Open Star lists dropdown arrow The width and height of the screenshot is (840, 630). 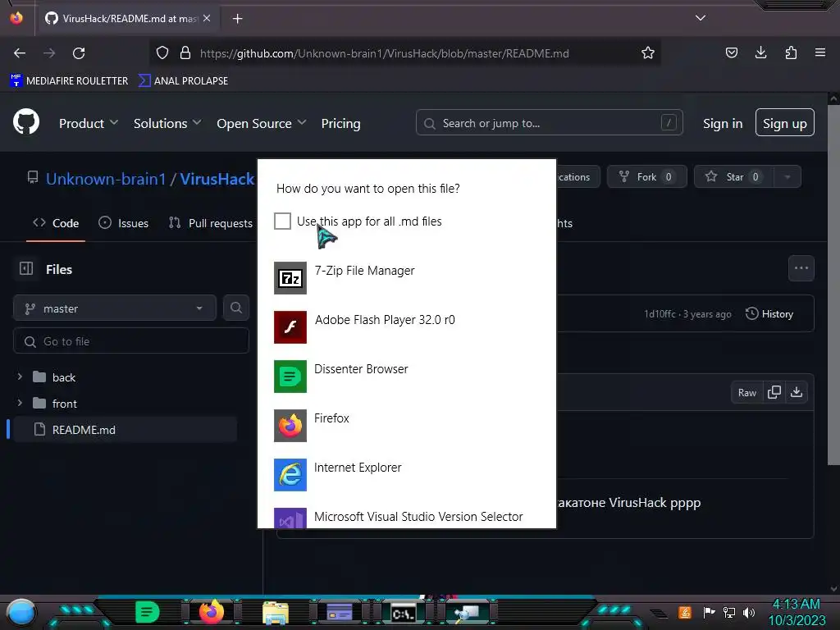pos(787,177)
